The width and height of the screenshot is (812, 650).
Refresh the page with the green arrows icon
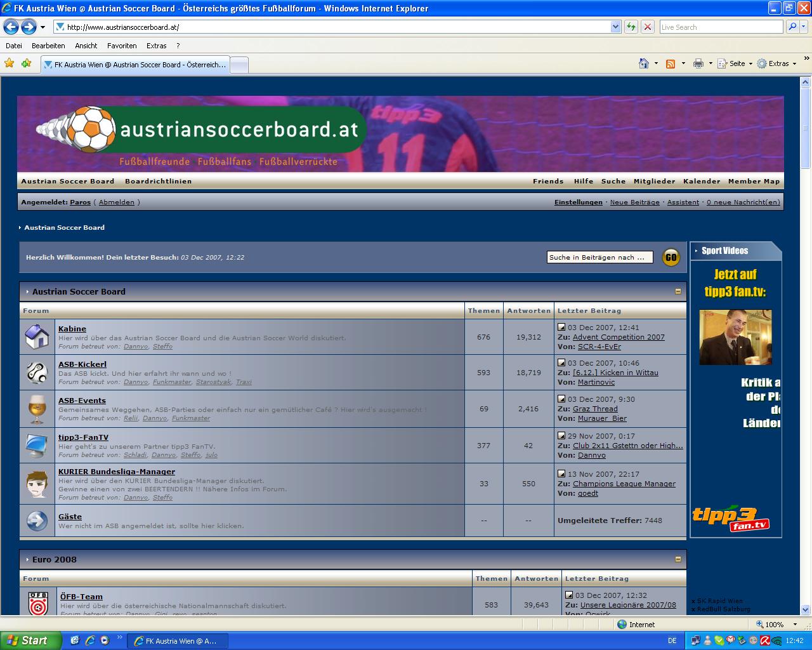(x=631, y=27)
